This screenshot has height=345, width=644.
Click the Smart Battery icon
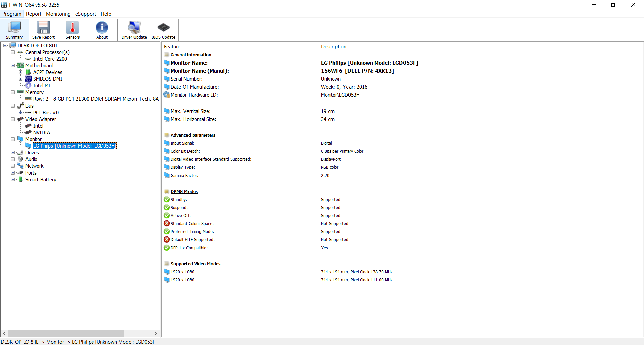[x=20, y=179]
